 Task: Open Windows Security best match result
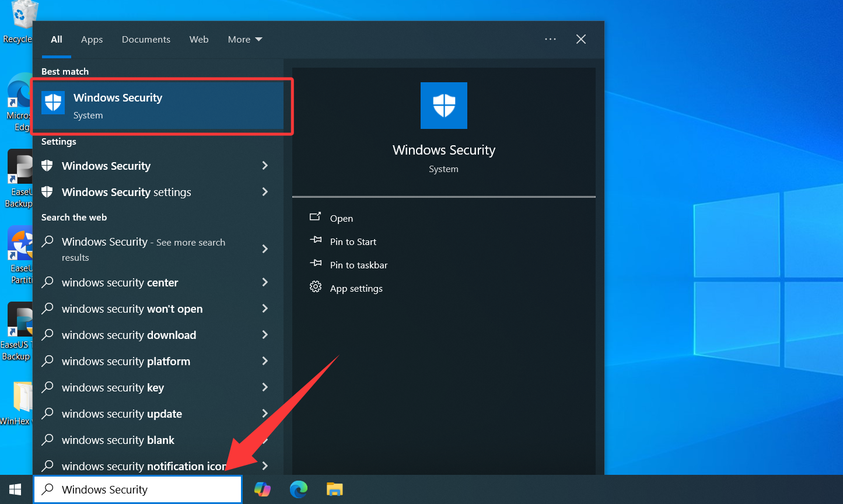[158, 106]
